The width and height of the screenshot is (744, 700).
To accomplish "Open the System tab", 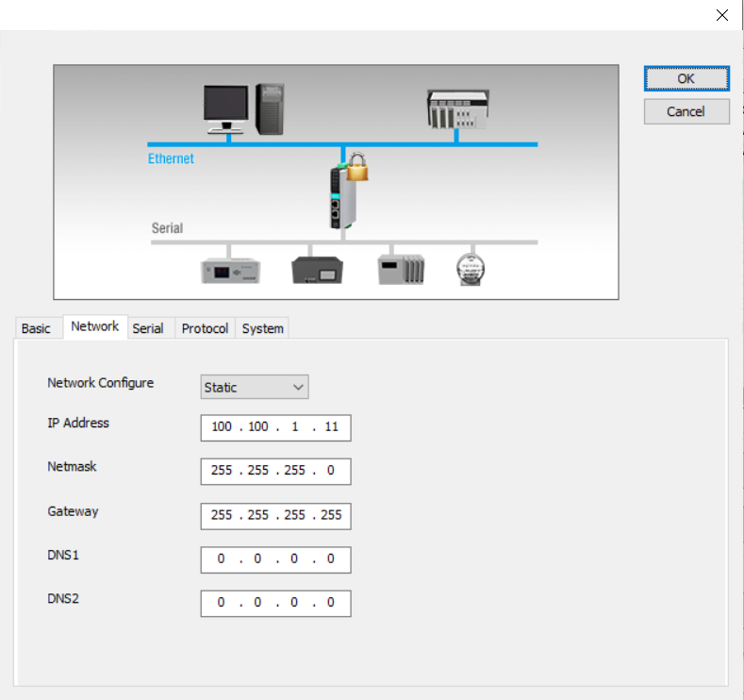I will pyautogui.click(x=262, y=328).
